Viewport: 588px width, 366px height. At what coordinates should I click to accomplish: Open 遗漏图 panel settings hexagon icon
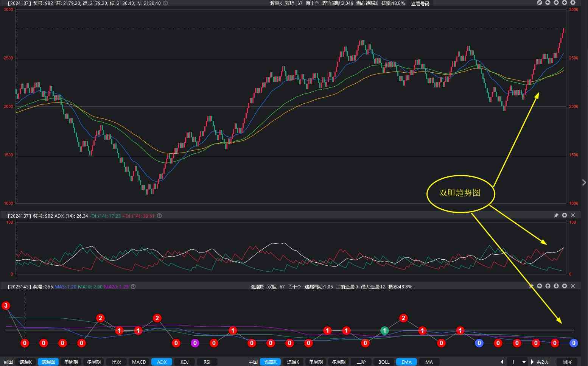[x=565, y=286]
